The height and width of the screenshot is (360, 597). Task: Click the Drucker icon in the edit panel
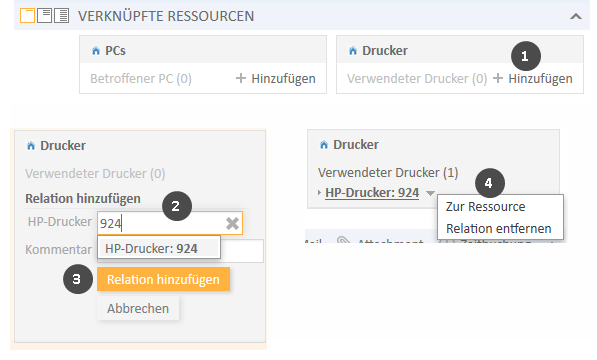pos(31,146)
